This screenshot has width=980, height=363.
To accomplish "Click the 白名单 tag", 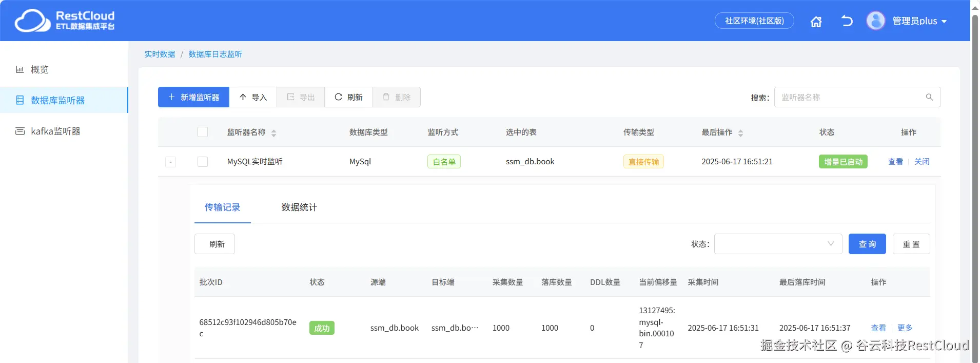I will tap(444, 162).
